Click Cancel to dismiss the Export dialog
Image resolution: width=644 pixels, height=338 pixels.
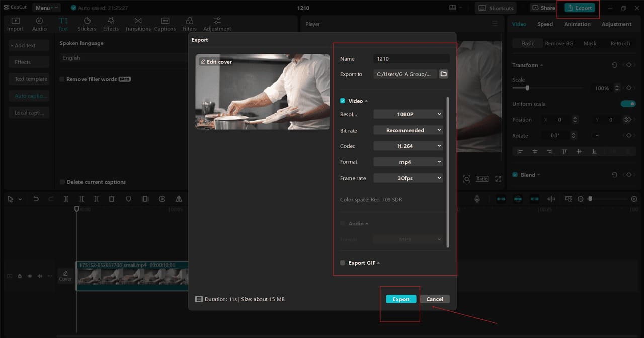(x=434, y=299)
